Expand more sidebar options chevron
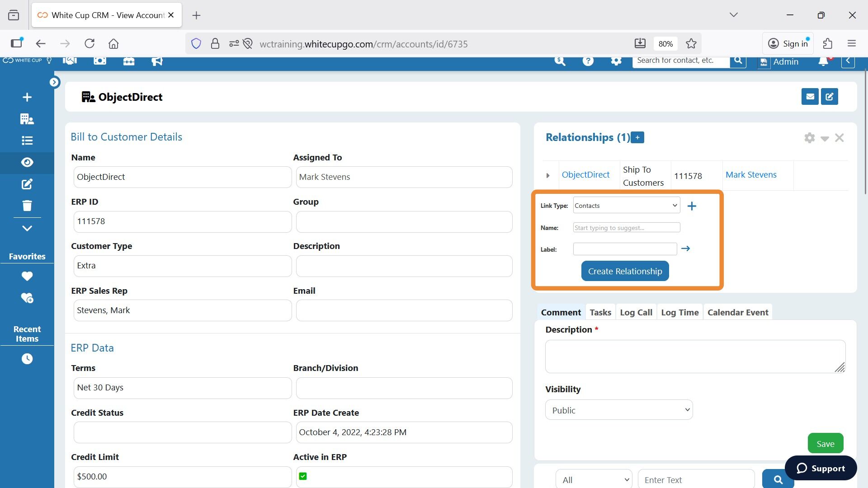Screen dimensions: 868x488 27,228
